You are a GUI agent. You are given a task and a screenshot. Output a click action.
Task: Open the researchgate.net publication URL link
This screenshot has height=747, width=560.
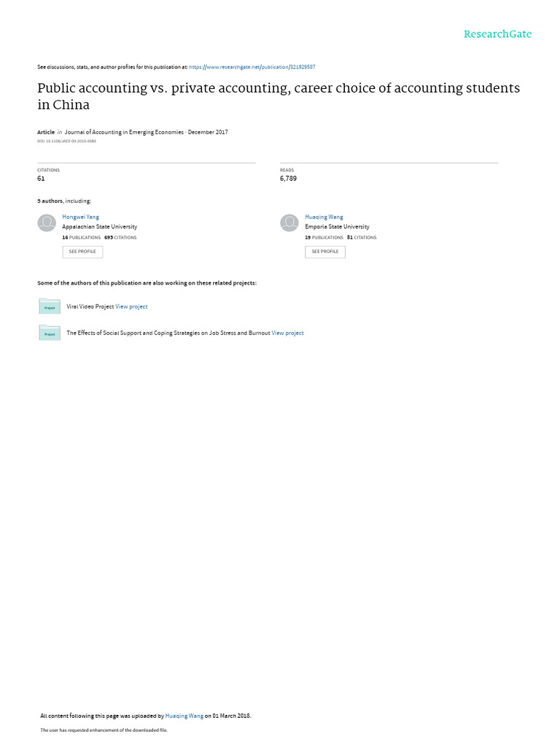click(x=252, y=67)
